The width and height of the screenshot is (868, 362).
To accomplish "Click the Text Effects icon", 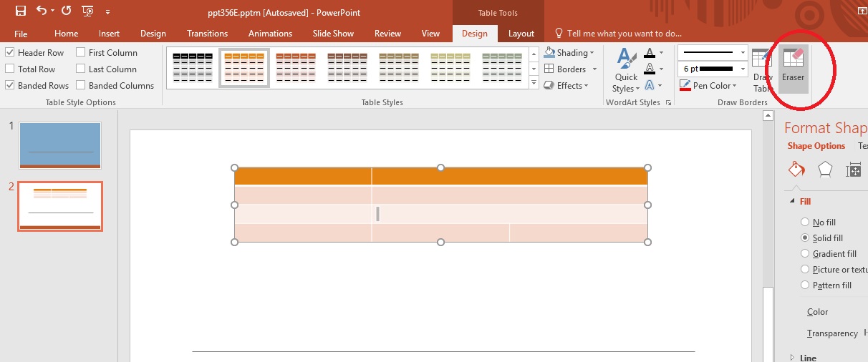I will pos(650,86).
